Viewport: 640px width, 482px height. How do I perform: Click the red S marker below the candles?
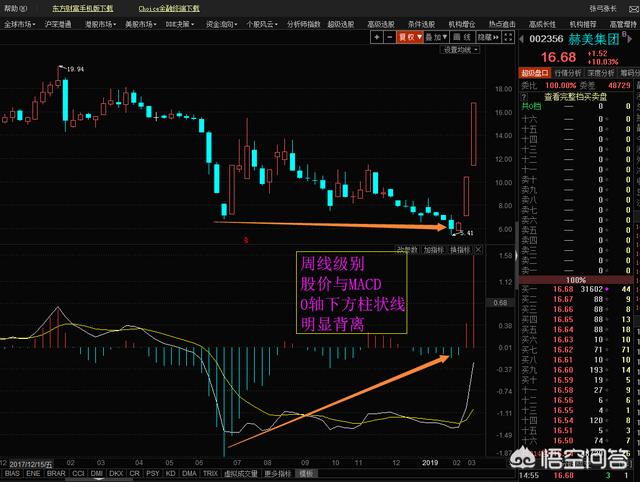(246, 240)
